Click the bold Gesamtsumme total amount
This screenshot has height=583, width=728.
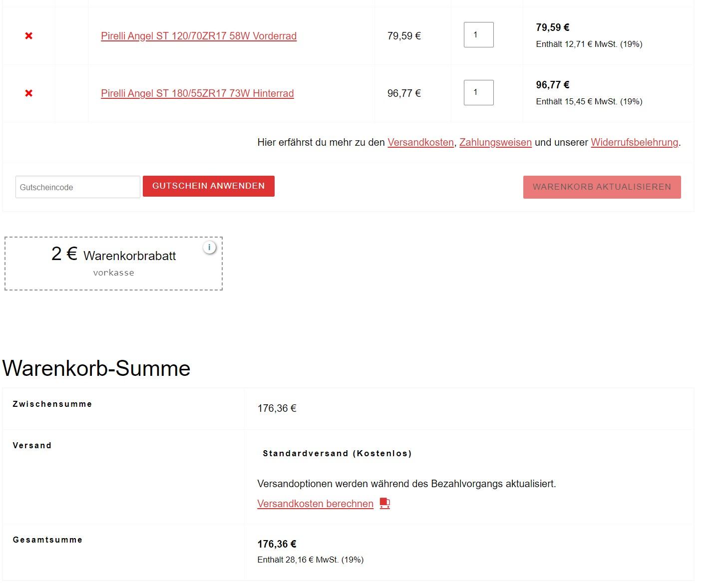277,544
